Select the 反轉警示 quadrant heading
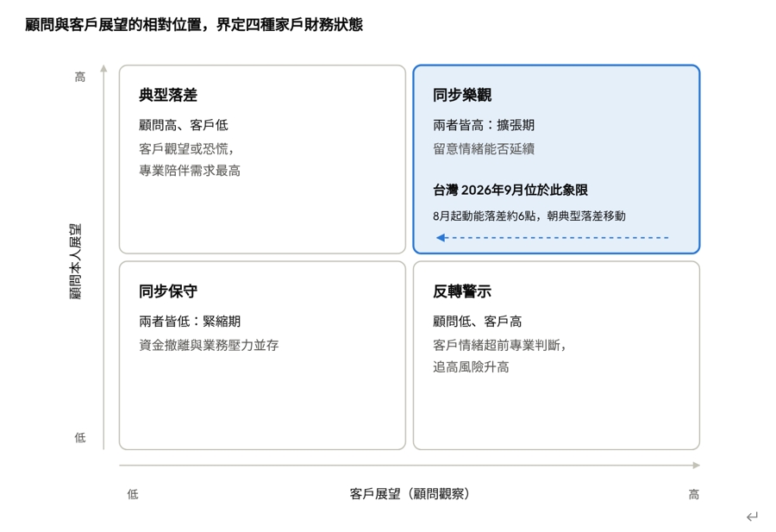Screen dimensions: 776x532 (462, 291)
